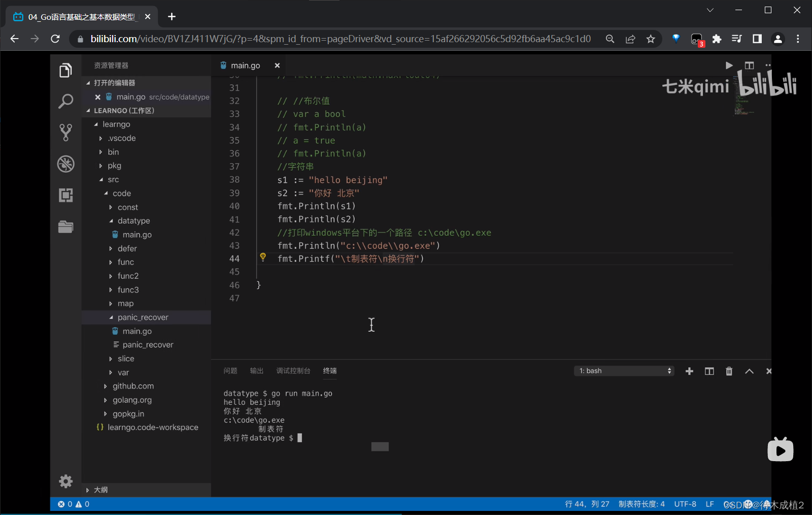Collapse the src folder
The height and width of the screenshot is (515, 812).
pyautogui.click(x=146, y=179)
